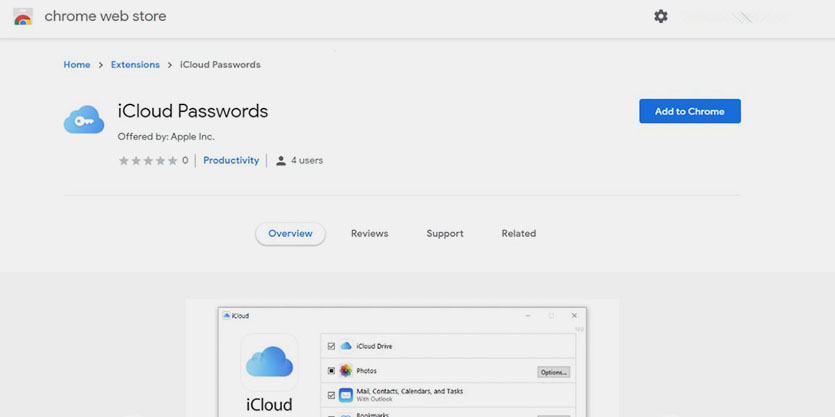The width and height of the screenshot is (835, 417).
Task: Click the Photos Options button
Action: tap(554, 372)
